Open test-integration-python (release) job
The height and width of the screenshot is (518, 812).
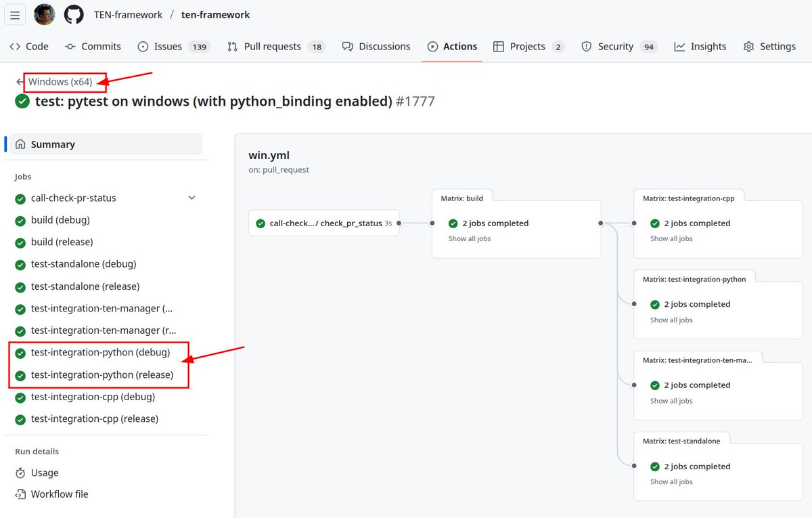(102, 374)
